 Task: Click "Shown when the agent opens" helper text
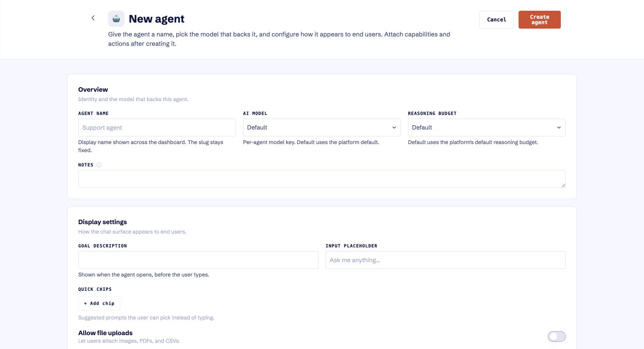[144, 275]
